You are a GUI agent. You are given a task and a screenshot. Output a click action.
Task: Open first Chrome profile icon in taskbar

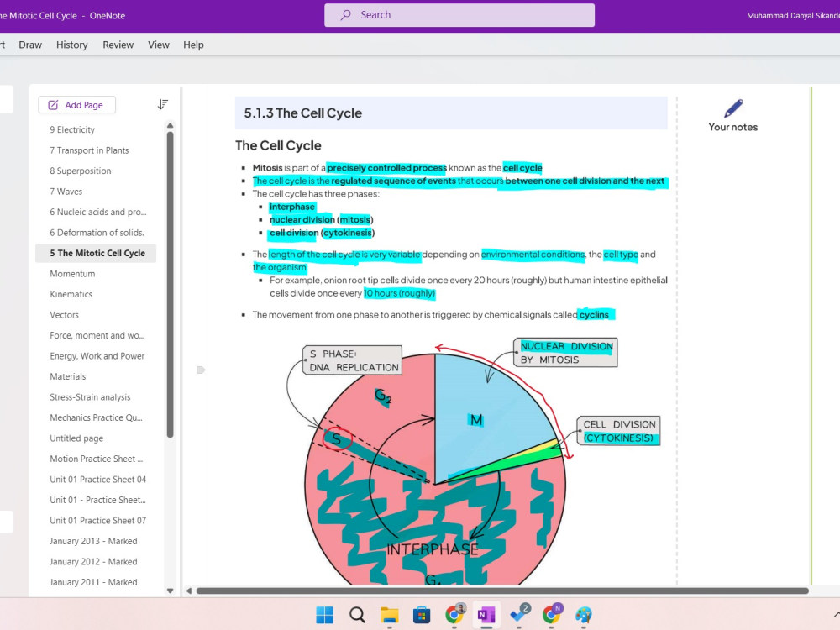tap(454, 614)
